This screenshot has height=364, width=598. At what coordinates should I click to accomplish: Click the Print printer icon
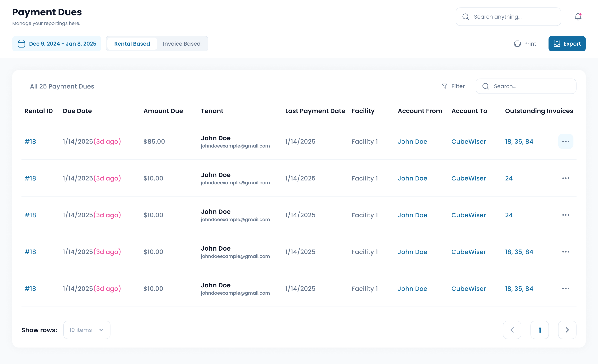coord(517,44)
